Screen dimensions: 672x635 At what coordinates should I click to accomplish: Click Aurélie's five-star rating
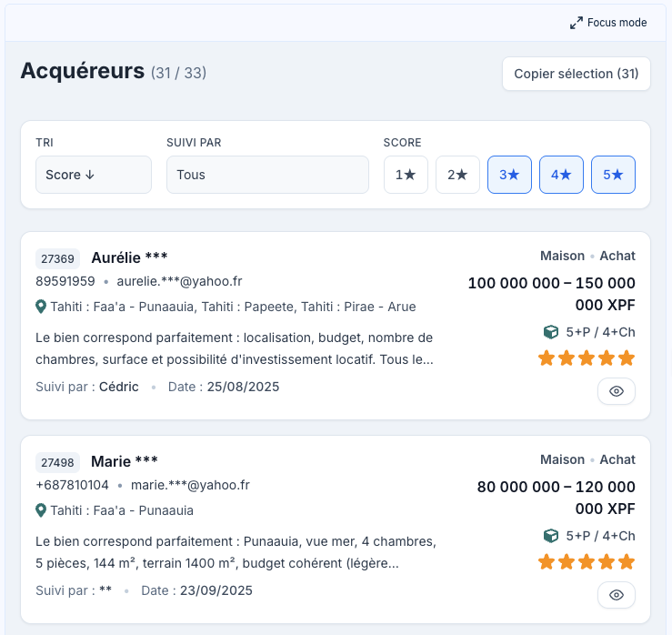[x=587, y=358]
